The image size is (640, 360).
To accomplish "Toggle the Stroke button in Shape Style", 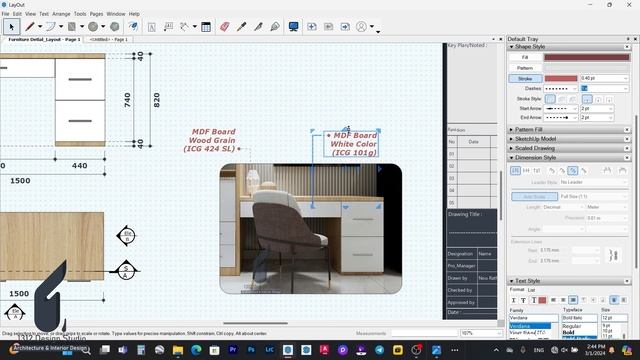I will (525, 78).
